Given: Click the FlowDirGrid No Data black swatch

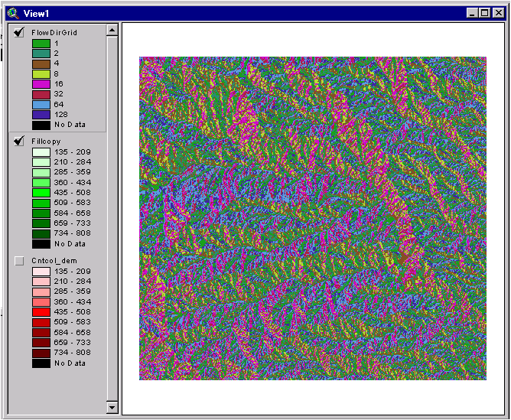Looking at the screenshot, I should tap(41, 123).
